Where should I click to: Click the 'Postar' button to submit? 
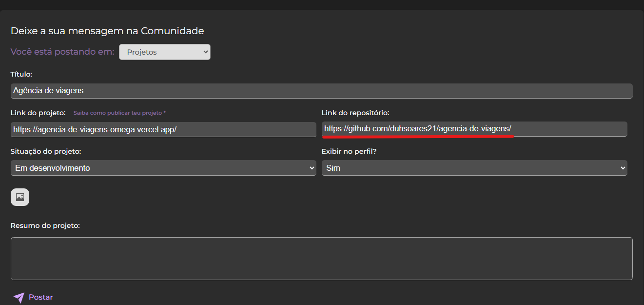coord(40,297)
